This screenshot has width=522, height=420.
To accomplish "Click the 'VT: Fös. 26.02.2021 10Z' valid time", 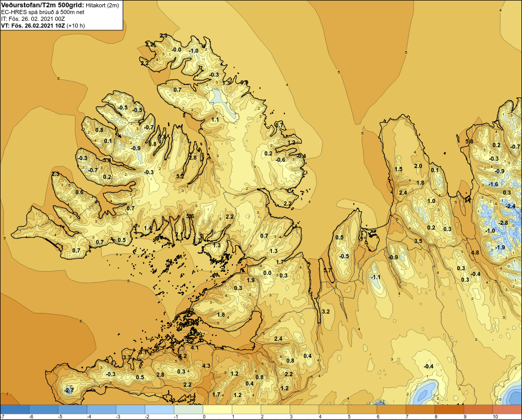I will pos(33,26).
